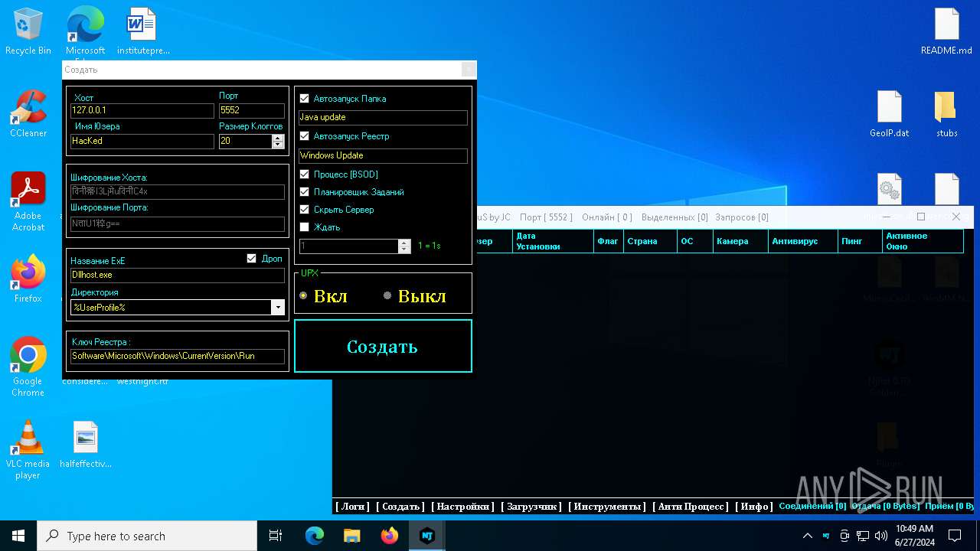
Task: Select the UPX Выкл radio button
Action: pos(387,295)
